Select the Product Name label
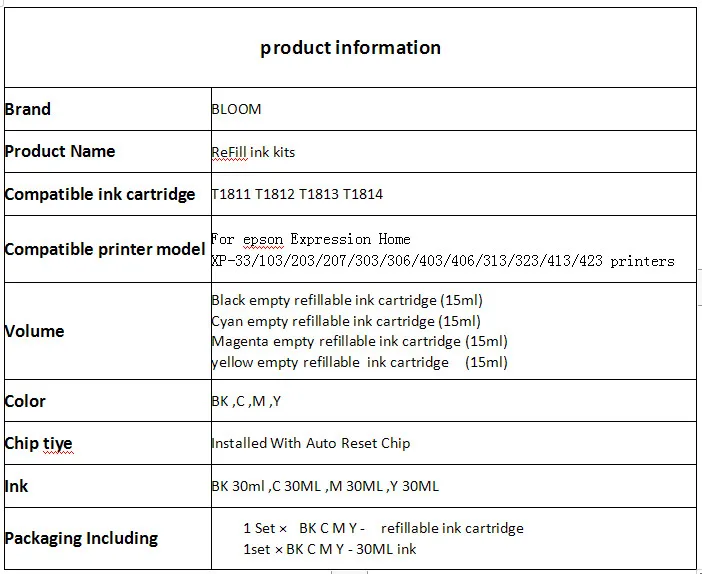The height and width of the screenshot is (574, 702). (60, 151)
